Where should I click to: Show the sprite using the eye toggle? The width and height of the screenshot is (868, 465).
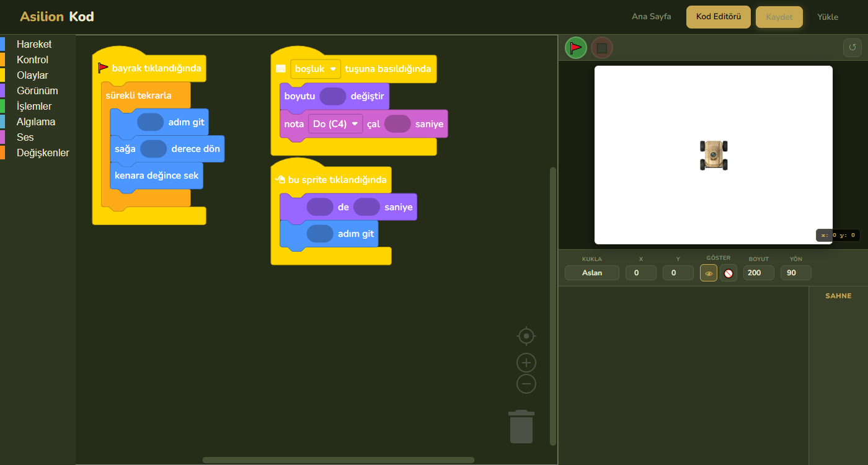(709, 273)
